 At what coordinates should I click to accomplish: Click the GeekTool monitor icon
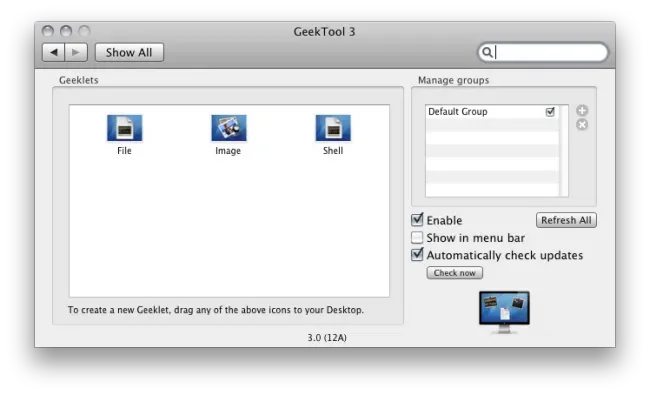click(x=504, y=312)
